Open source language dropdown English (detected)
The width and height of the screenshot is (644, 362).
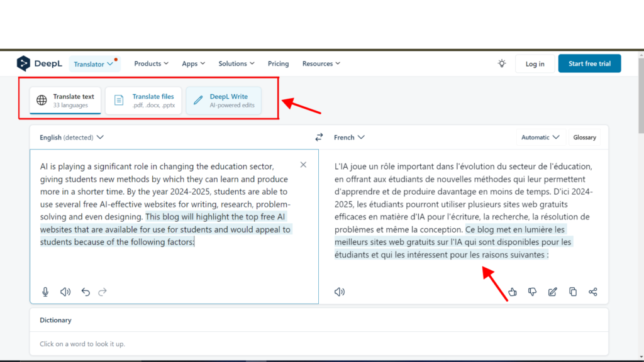click(72, 138)
